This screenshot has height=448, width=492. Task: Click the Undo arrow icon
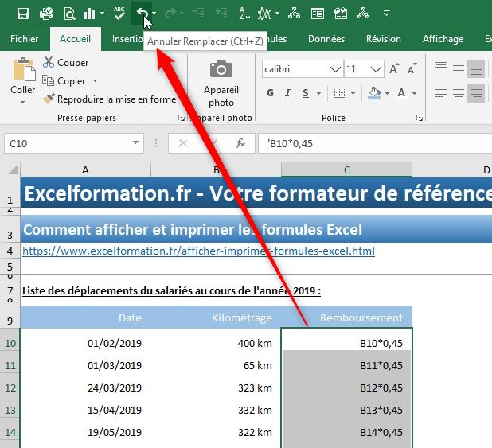coord(142,13)
